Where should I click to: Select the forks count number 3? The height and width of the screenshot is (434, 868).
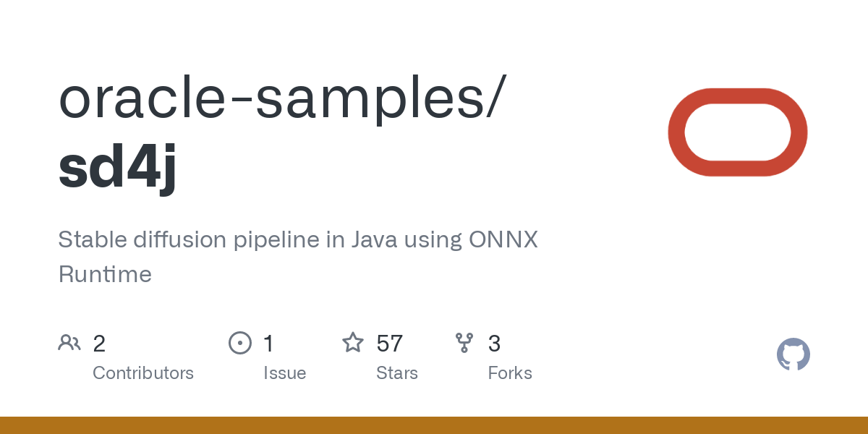495,344
